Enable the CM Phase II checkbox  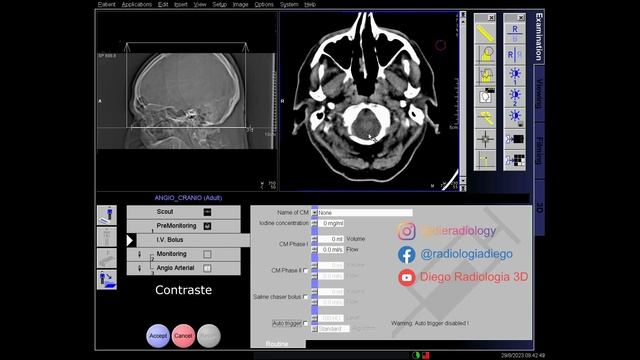pos(305,270)
